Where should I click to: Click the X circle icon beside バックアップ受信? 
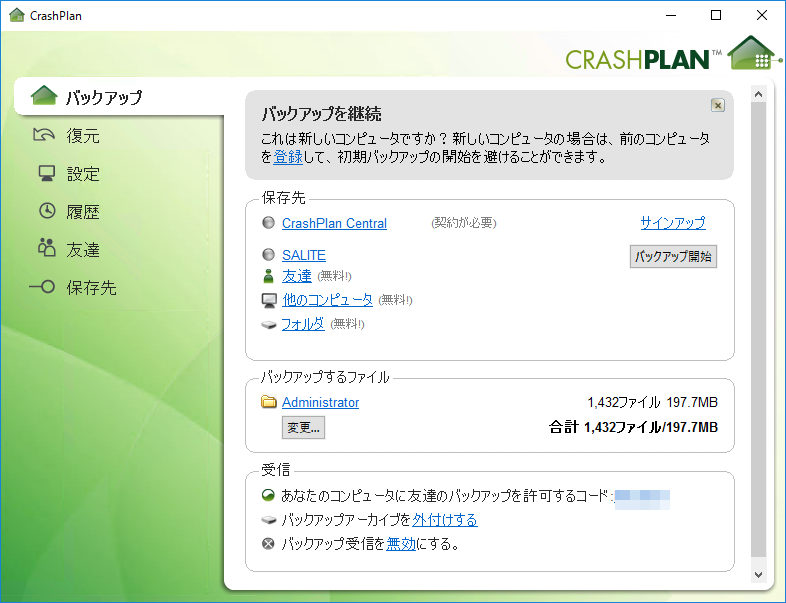(x=269, y=543)
